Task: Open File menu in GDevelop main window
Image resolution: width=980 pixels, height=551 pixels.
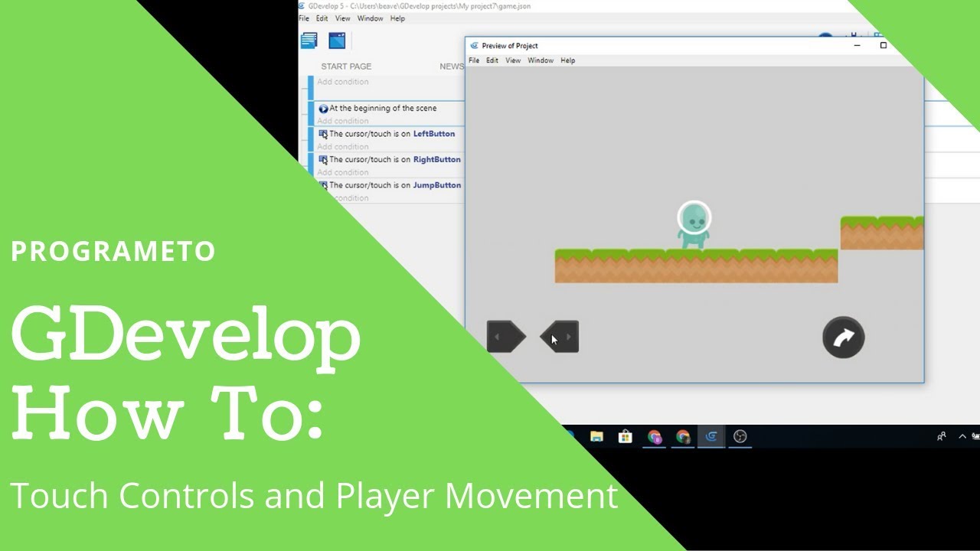Action: (304, 18)
